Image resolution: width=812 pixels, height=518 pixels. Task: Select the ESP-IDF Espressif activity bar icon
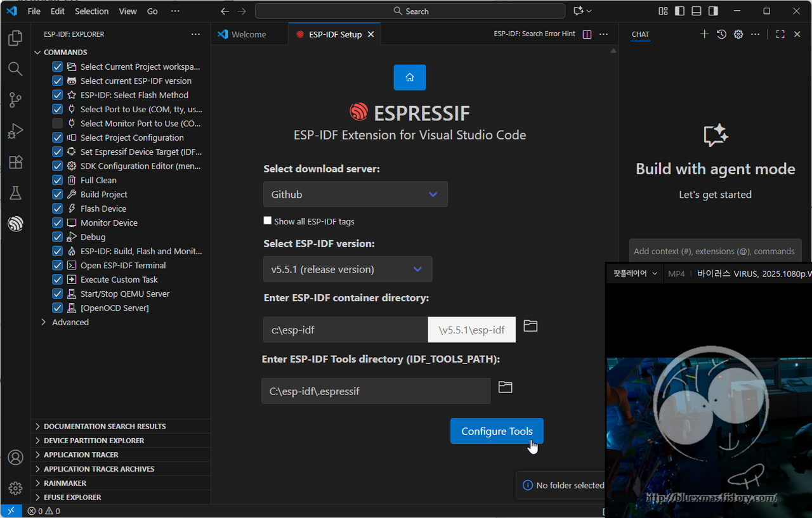coord(15,223)
